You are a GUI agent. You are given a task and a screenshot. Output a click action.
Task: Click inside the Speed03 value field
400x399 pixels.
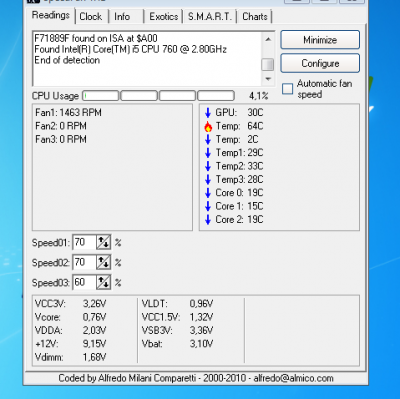[85, 282]
